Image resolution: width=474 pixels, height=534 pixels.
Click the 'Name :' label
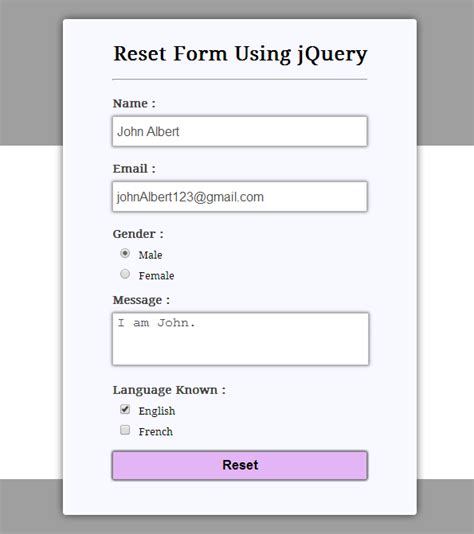tap(134, 103)
